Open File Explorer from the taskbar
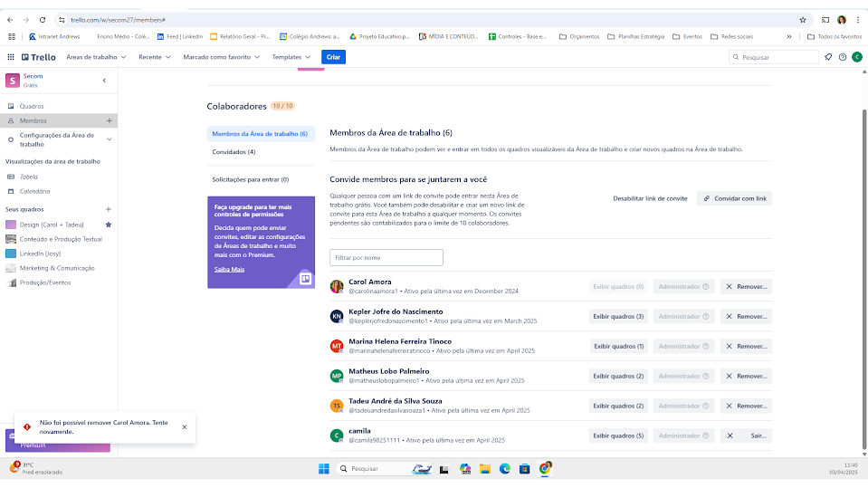The width and height of the screenshot is (868, 488). tap(485, 469)
